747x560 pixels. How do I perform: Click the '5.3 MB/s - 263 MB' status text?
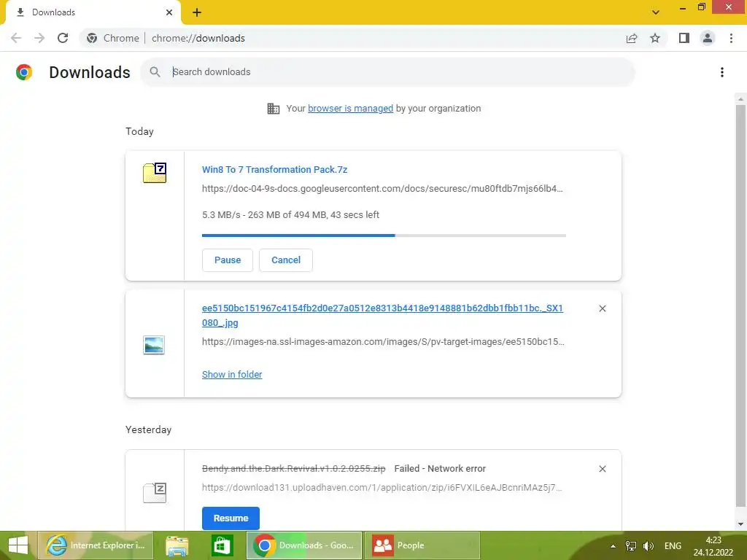(x=290, y=215)
